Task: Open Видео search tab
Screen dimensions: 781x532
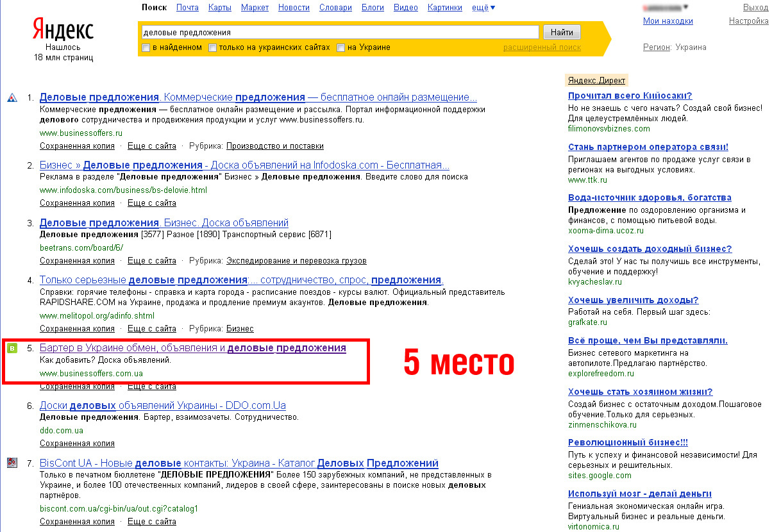Action: click(x=405, y=8)
